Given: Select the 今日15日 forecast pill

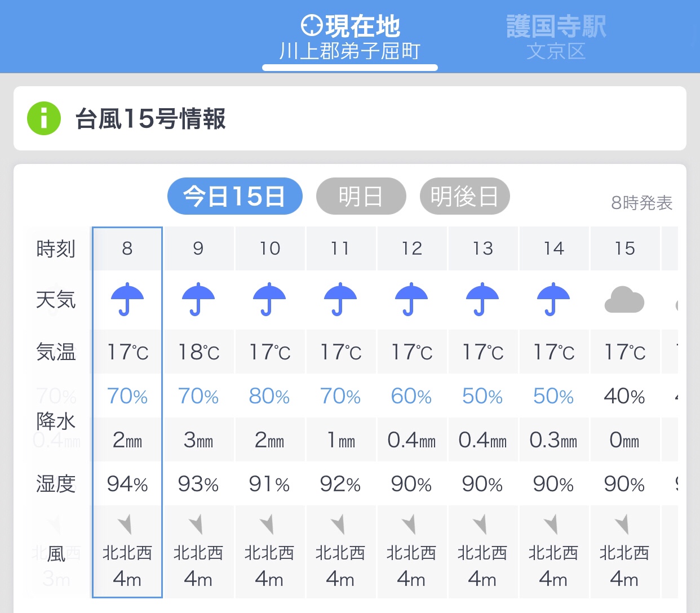Looking at the screenshot, I should (x=235, y=196).
